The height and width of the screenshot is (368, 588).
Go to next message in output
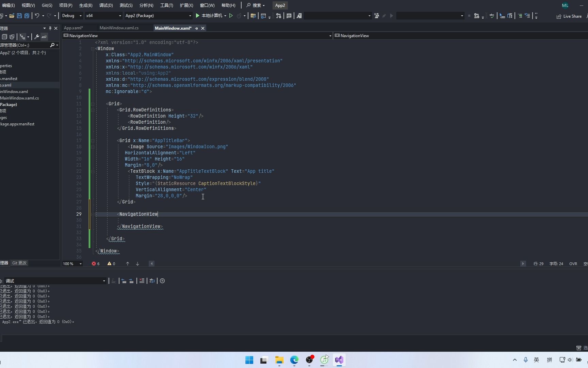(x=131, y=281)
